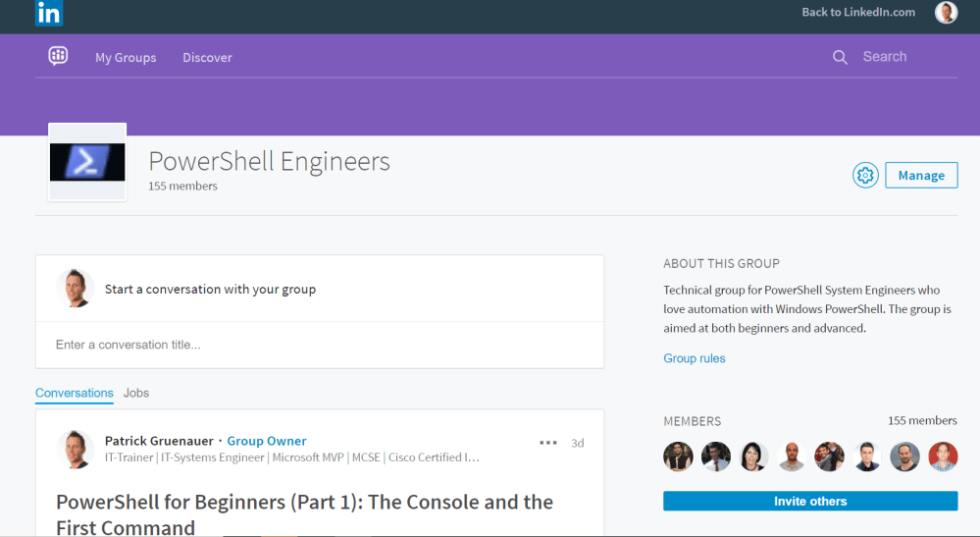Viewport: 980px width, 537px height.
Task: Click the conversation title input field
Action: [320, 345]
